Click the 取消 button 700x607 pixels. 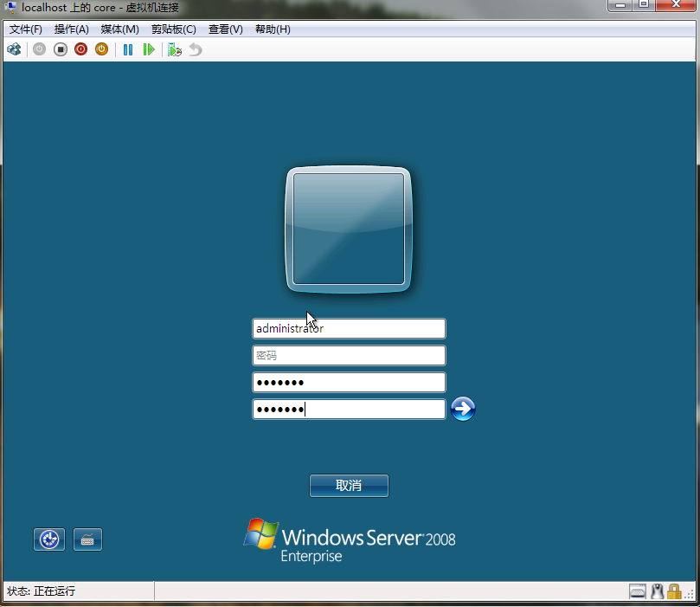pos(349,486)
